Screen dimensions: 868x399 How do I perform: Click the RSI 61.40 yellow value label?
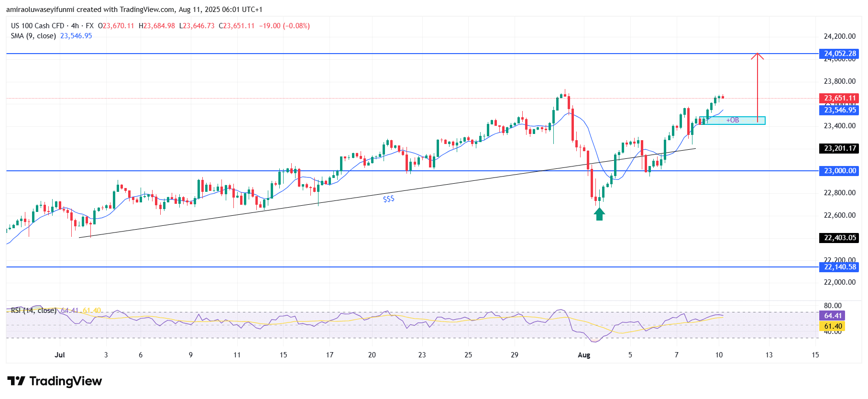833,326
